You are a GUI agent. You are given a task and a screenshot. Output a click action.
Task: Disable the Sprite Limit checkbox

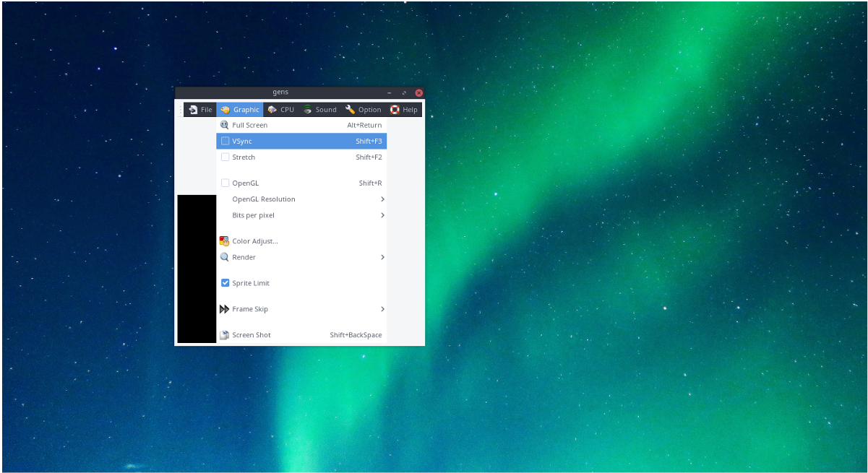click(225, 282)
